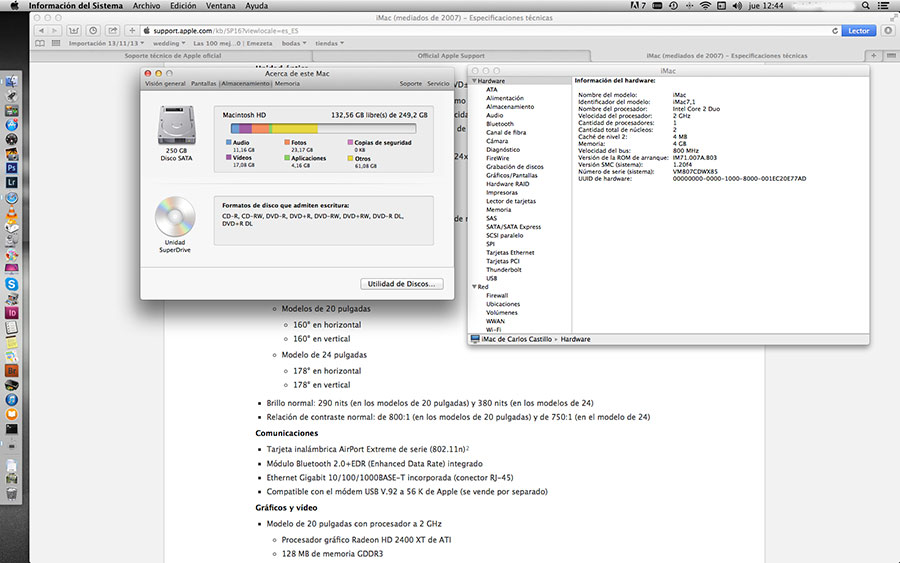The image size is (900, 563).
Task: Switch to the Memoria tab
Action: (287, 83)
